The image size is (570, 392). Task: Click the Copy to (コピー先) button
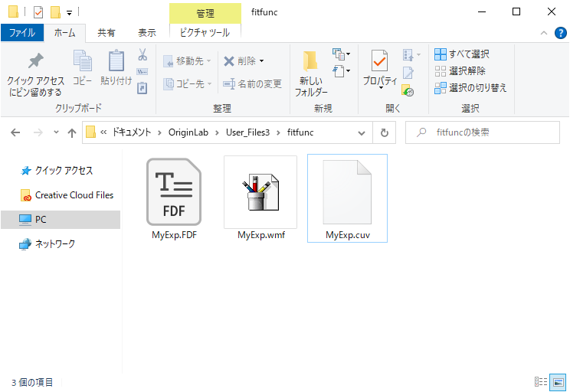187,84
